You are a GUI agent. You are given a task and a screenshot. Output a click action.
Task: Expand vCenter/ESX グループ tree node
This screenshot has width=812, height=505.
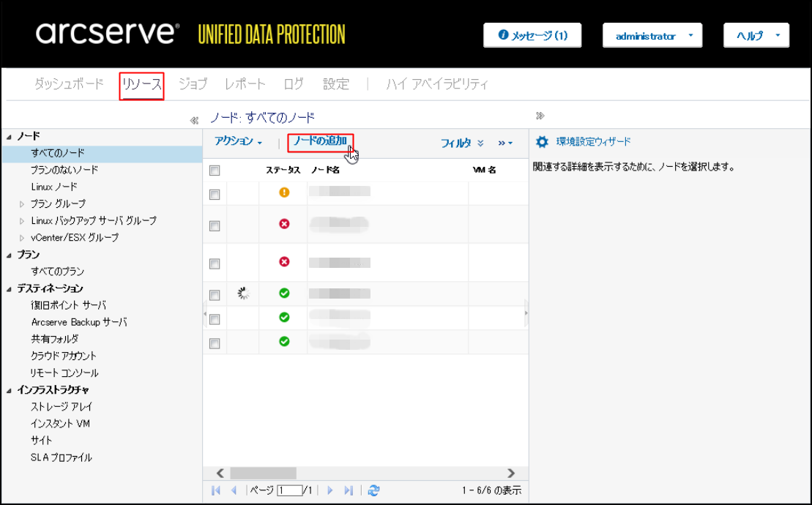pyautogui.click(x=22, y=238)
